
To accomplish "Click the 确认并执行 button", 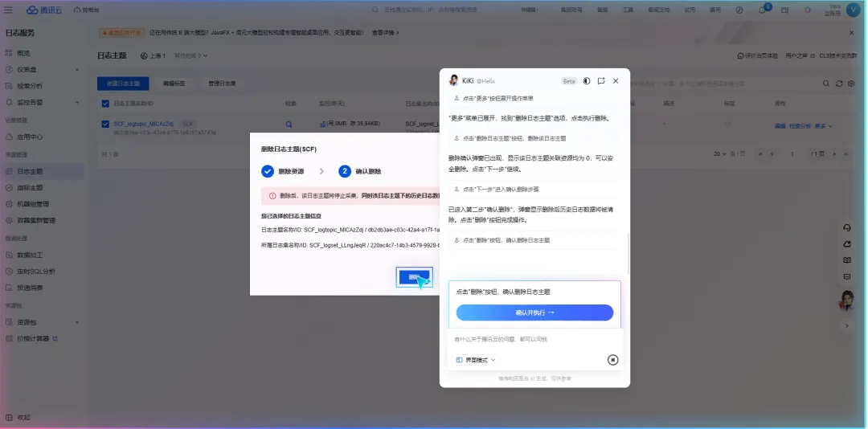I will (534, 313).
